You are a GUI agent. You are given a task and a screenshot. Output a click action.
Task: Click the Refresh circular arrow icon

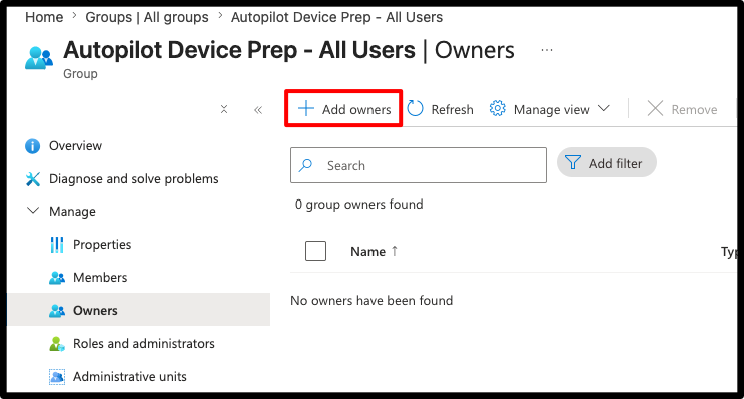(415, 109)
